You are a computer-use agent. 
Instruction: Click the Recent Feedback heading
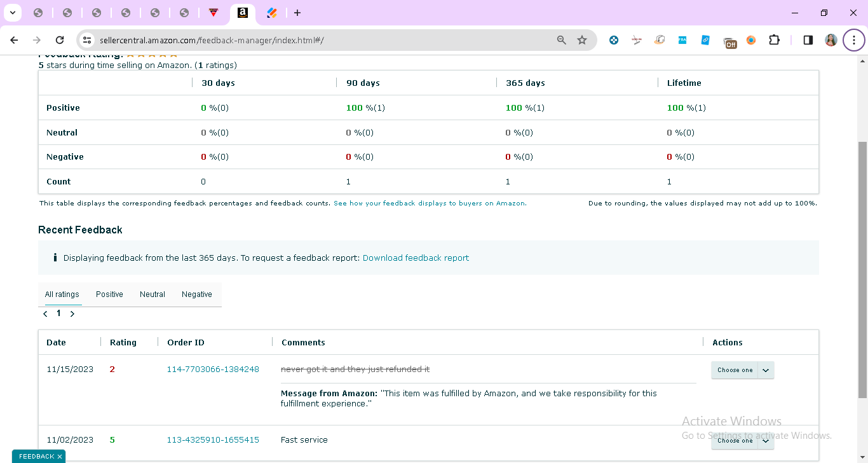pyautogui.click(x=80, y=230)
